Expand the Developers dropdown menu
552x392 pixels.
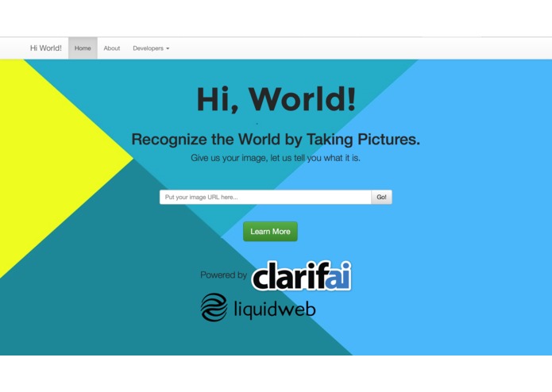coord(151,48)
